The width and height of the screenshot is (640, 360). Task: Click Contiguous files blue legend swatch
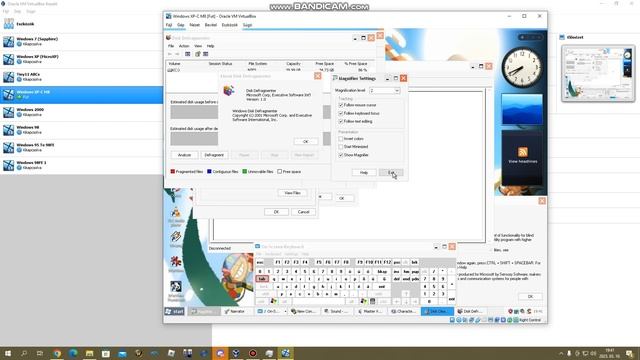[209, 172]
